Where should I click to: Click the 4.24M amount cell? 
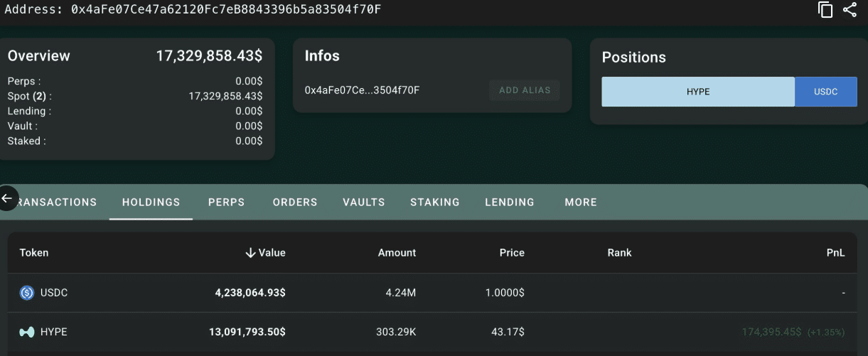tap(401, 293)
